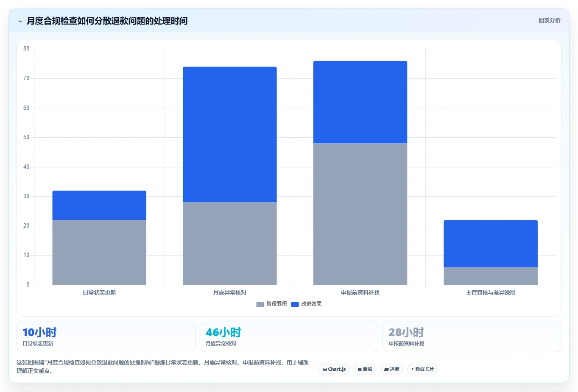
Task: Open the 10小时 stat card
Action: click(106, 336)
